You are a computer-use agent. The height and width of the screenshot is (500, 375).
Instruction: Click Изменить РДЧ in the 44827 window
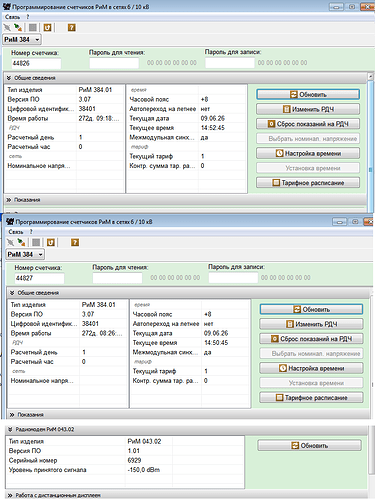pyautogui.click(x=311, y=324)
